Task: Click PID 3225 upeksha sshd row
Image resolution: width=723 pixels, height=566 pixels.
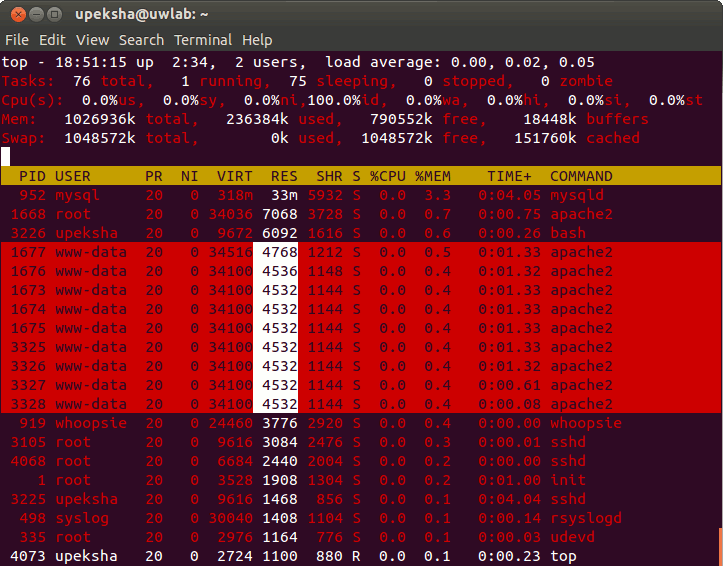Action: (361, 499)
